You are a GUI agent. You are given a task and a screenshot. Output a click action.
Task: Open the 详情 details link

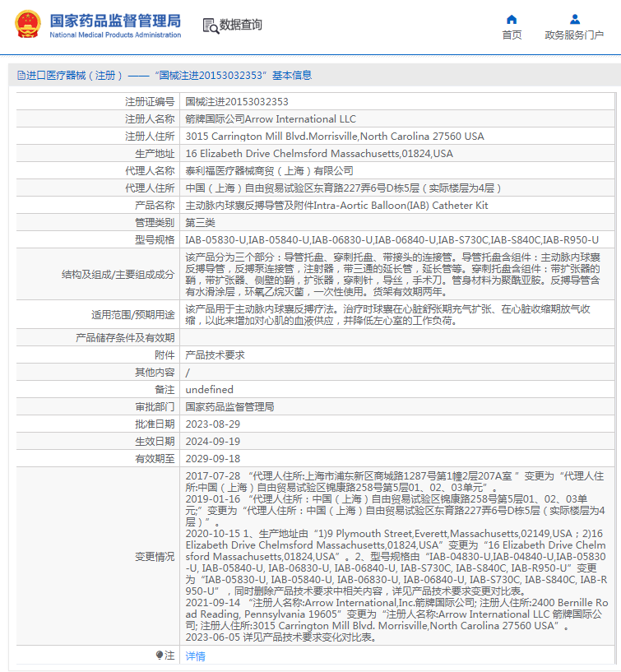(x=196, y=656)
